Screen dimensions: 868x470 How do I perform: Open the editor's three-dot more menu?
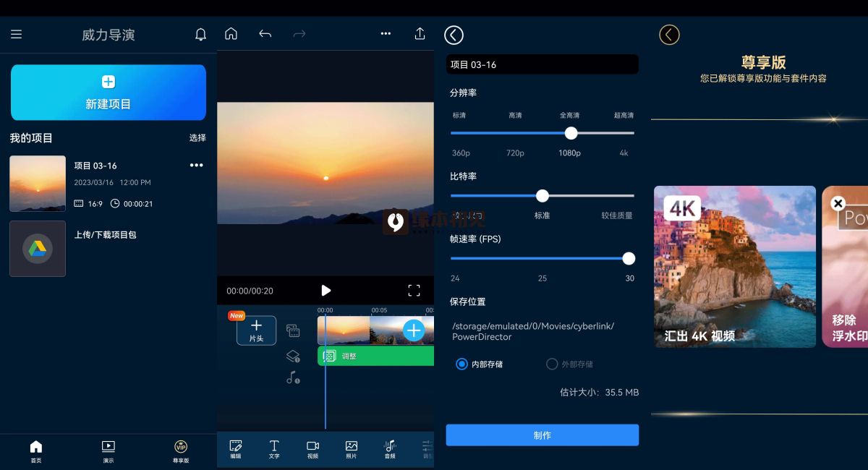coord(386,34)
